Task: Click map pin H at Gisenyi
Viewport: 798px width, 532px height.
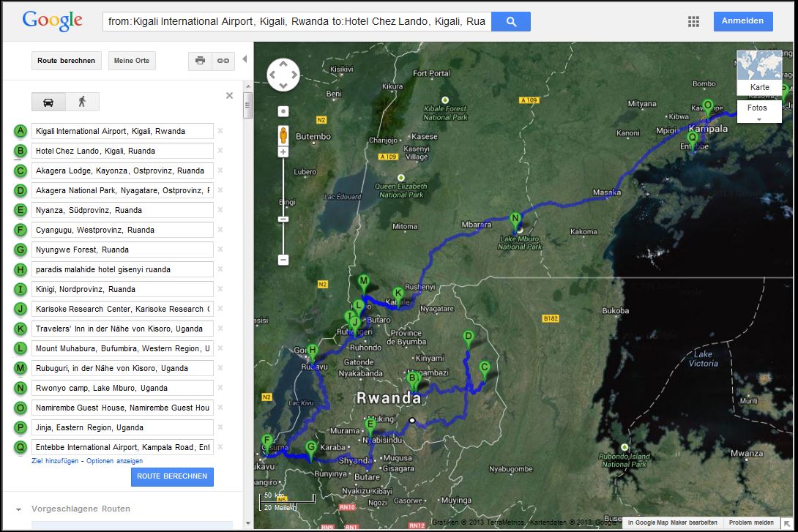Action: click(313, 353)
